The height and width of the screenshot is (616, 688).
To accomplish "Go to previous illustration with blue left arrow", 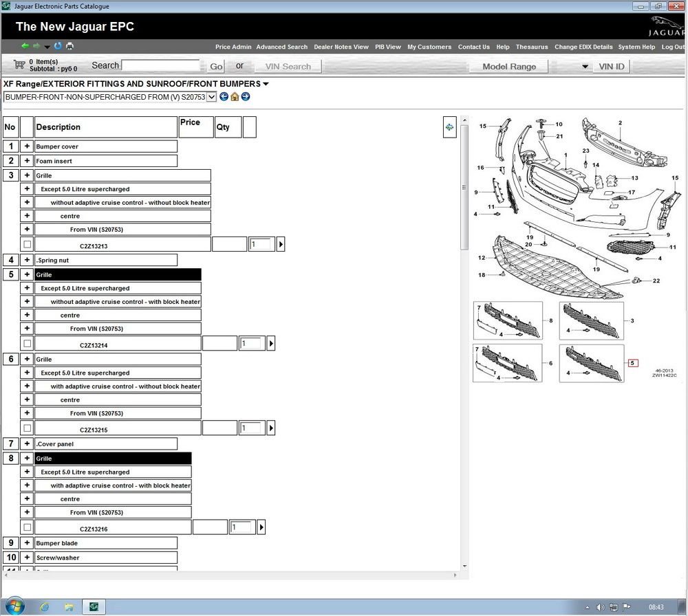I will pos(224,97).
